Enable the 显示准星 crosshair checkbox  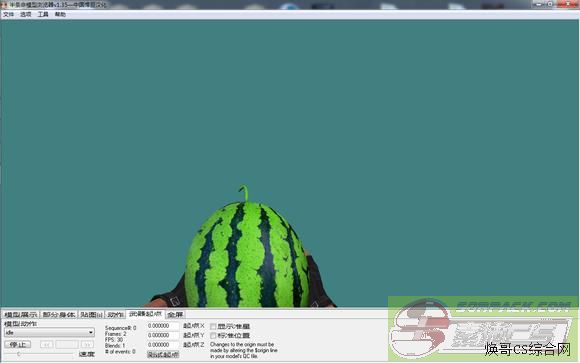[213, 326]
